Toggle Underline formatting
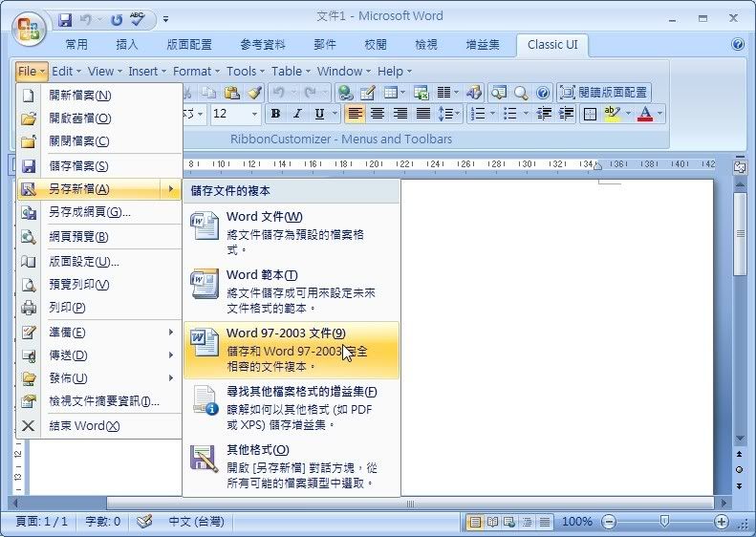The height and width of the screenshot is (537, 756). click(319, 114)
